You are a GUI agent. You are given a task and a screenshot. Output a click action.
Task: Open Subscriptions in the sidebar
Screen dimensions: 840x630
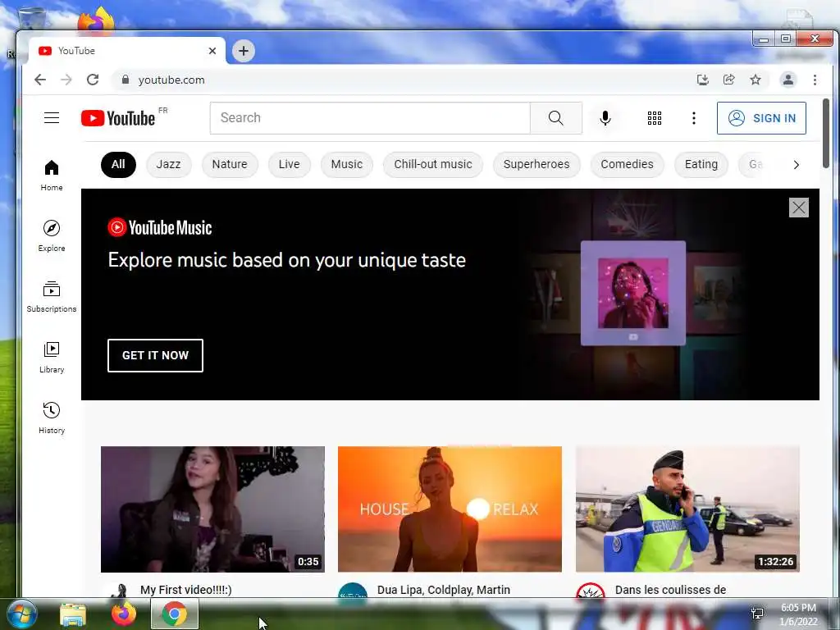(x=52, y=297)
